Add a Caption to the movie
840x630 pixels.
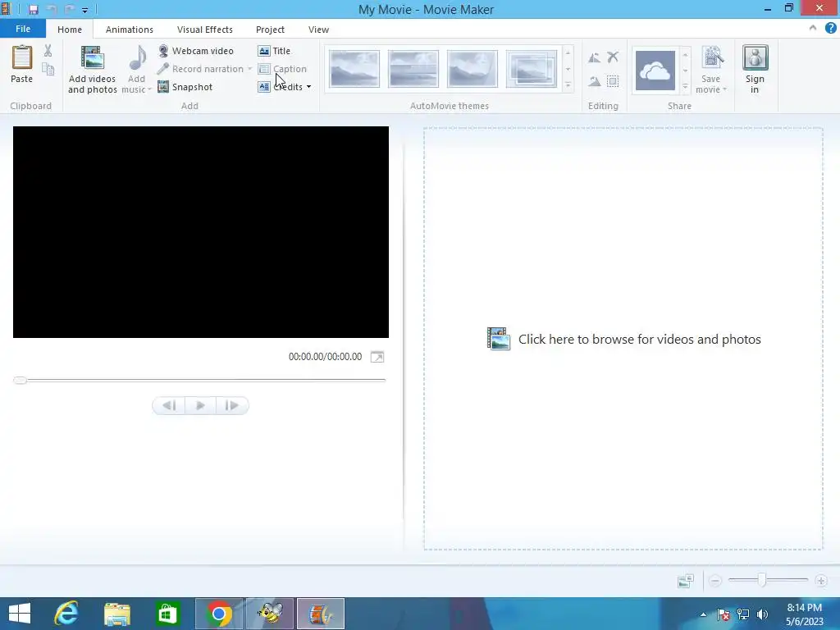tap(282, 69)
